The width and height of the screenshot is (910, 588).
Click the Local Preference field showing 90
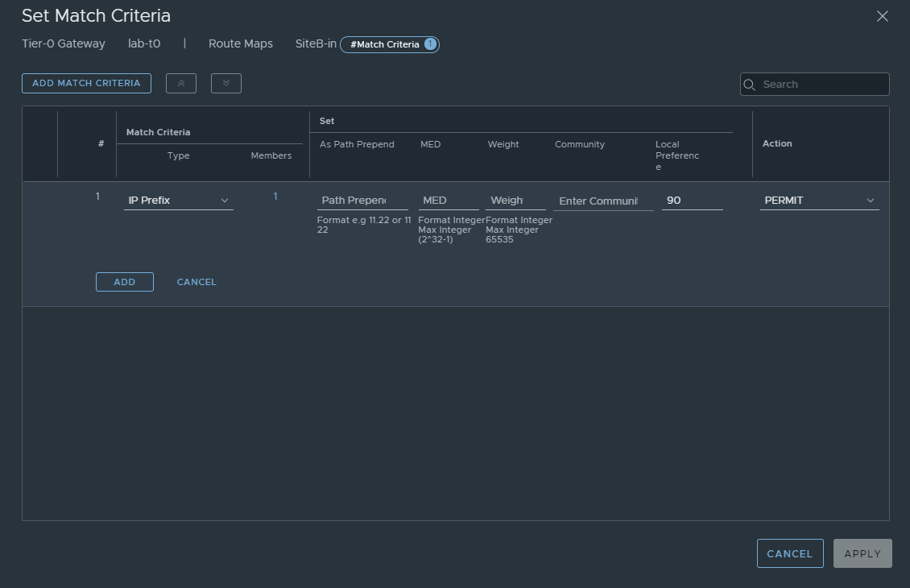click(x=693, y=201)
